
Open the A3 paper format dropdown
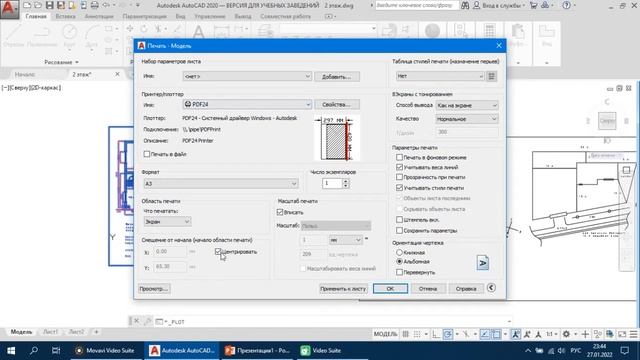221,184
